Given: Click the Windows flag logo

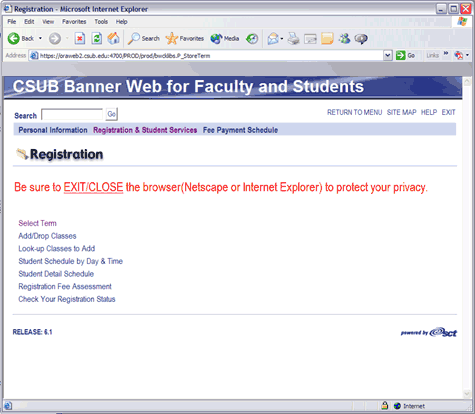Looking at the screenshot, I should [x=462, y=22].
